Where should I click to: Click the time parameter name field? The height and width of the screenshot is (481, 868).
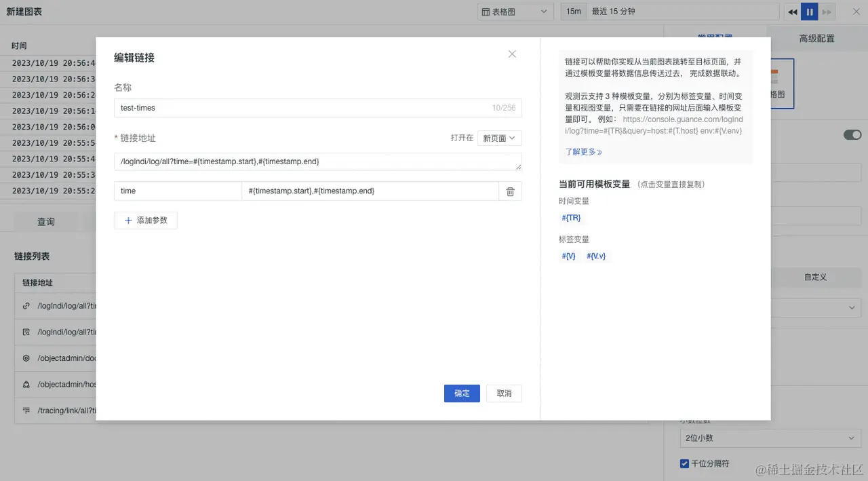[178, 191]
